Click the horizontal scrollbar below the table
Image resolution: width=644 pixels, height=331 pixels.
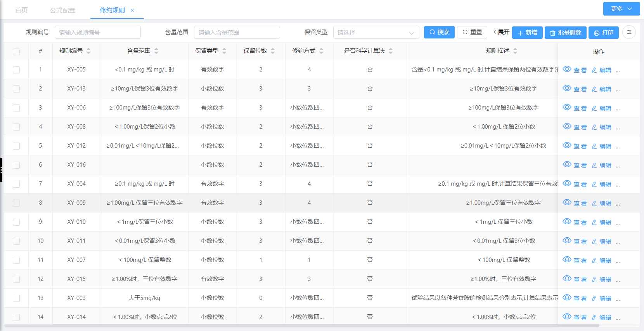(x=302, y=326)
